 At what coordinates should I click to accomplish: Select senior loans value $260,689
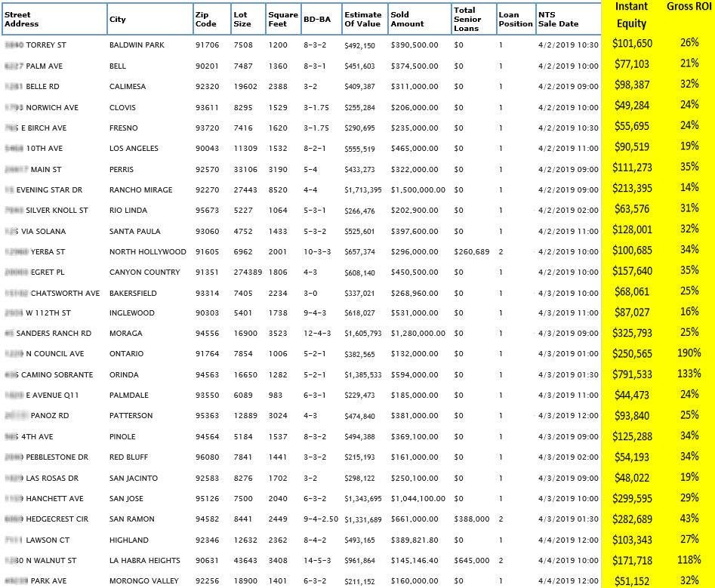[x=471, y=252]
